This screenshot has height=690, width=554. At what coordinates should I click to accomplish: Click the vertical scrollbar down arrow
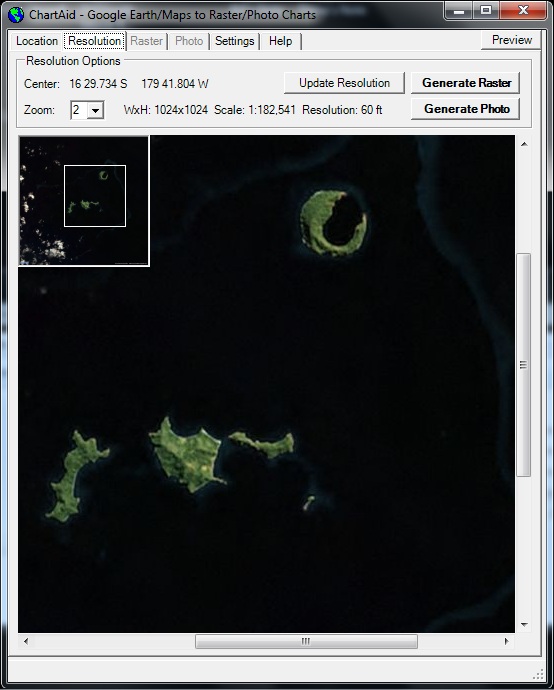pos(524,624)
